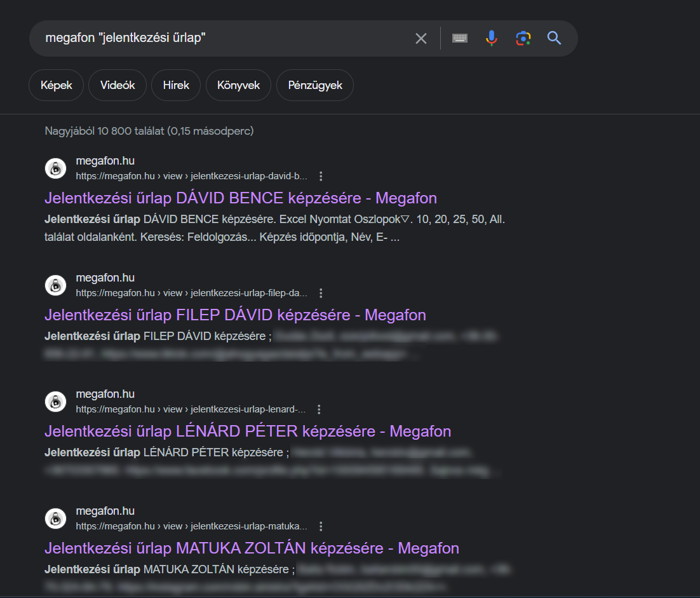Open the on-screen keyboard input tool

pos(460,39)
